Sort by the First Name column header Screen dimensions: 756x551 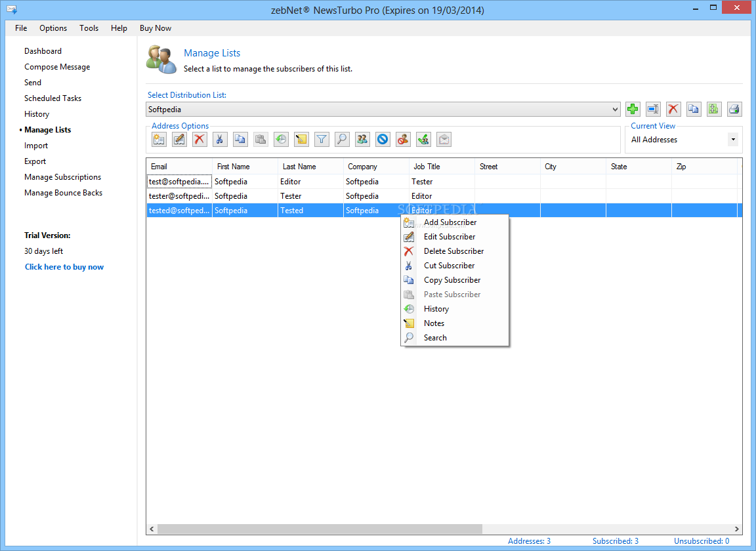point(245,167)
